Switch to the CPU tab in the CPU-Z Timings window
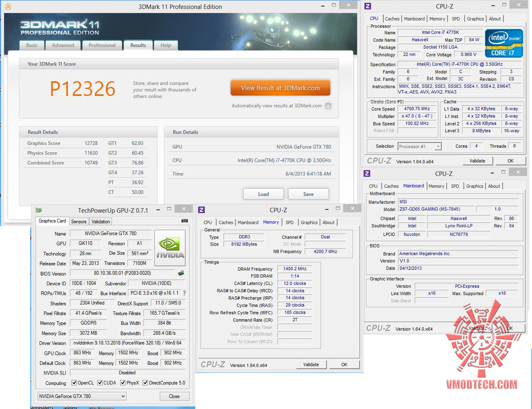 point(208,222)
